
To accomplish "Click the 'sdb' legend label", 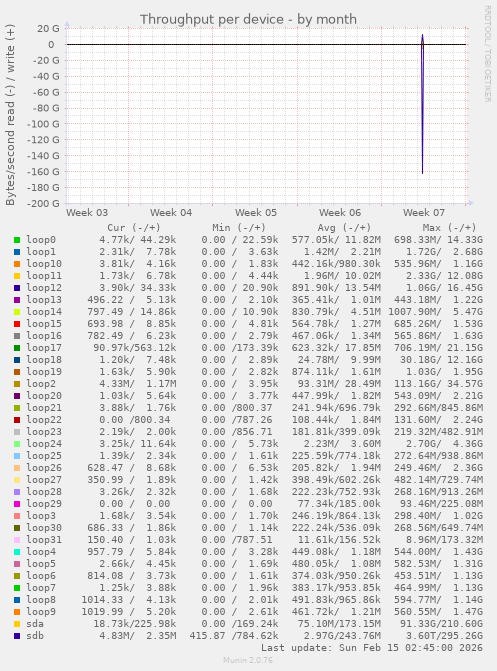I will coord(35,635).
